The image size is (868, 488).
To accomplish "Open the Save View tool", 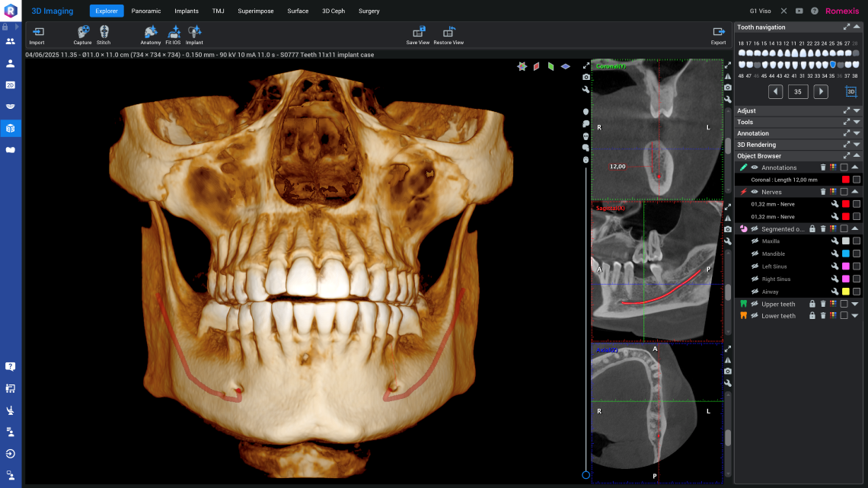I will (x=418, y=32).
